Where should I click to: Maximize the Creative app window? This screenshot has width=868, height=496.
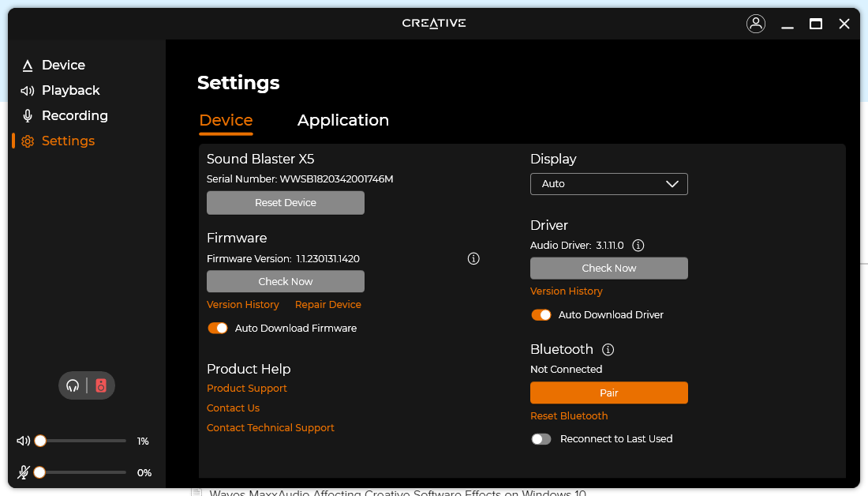pos(815,24)
